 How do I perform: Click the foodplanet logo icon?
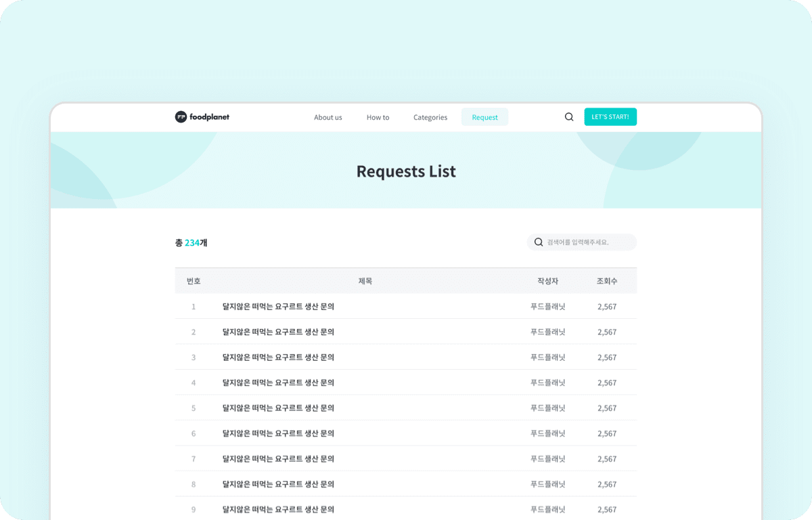(181, 117)
